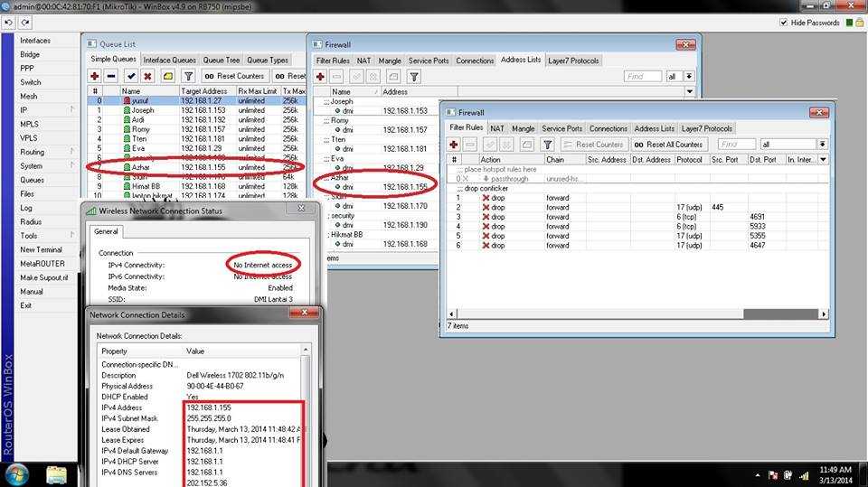Click the green queue icon beside Joseph

click(127, 110)
